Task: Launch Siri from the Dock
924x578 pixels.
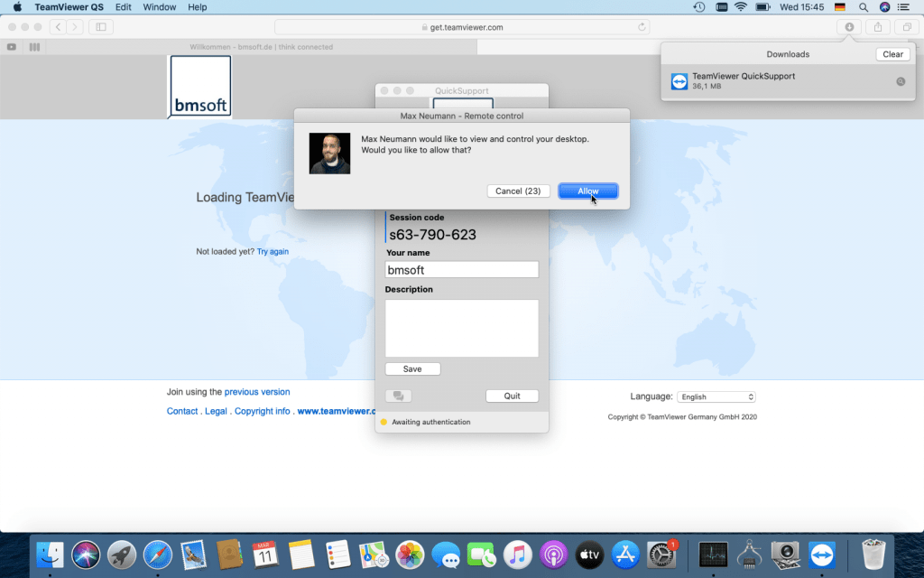Action: click(86, 555)
